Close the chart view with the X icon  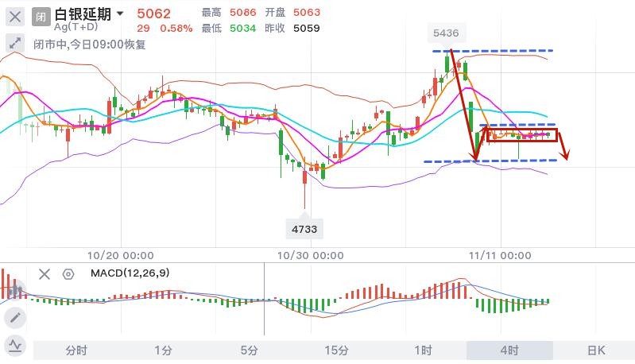coord(15,17)
